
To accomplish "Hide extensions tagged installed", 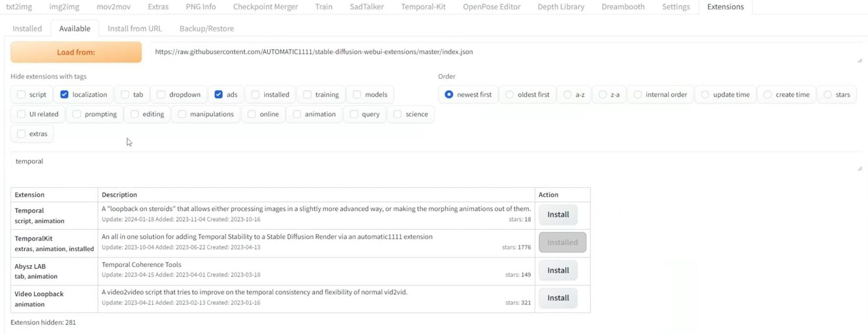I will coord(255,95).
